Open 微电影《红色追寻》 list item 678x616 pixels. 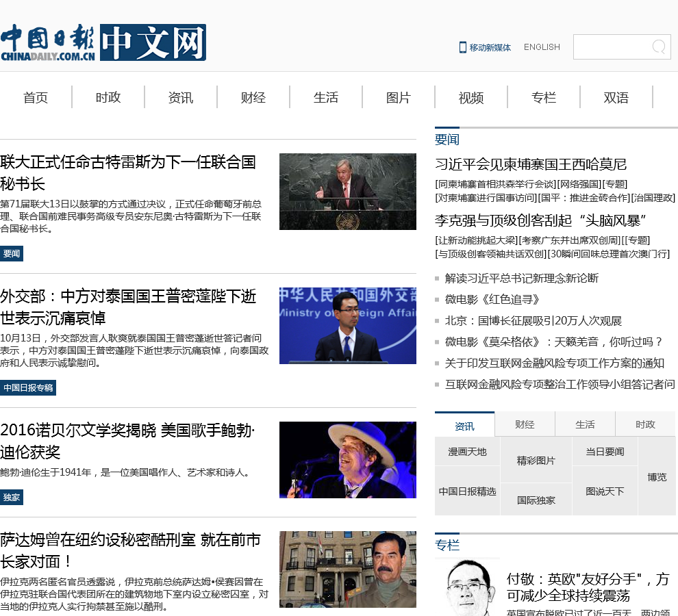pyautogui.click(x=492, y=300)
